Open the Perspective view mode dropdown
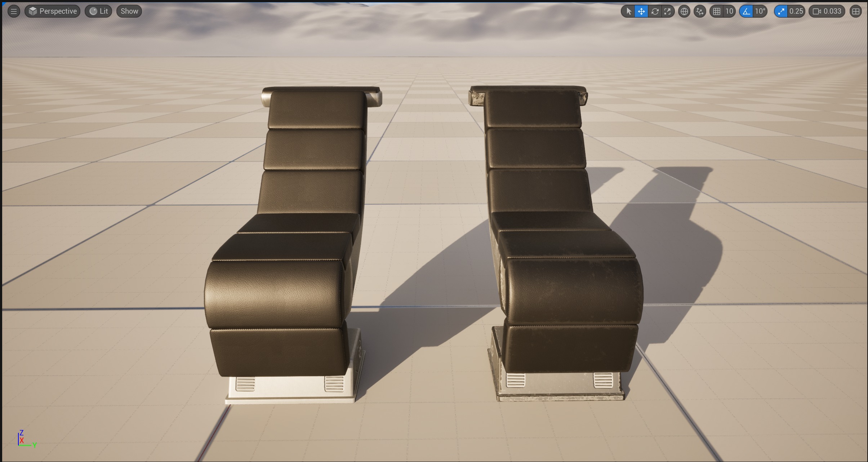The image size is (868, 462). pyautogui.click(x=53, y=11)
